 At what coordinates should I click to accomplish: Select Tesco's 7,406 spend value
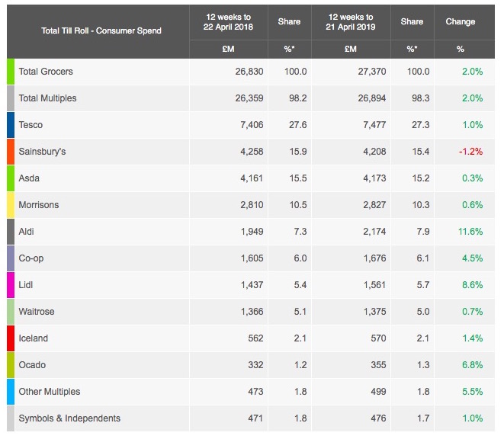point(252,125)
